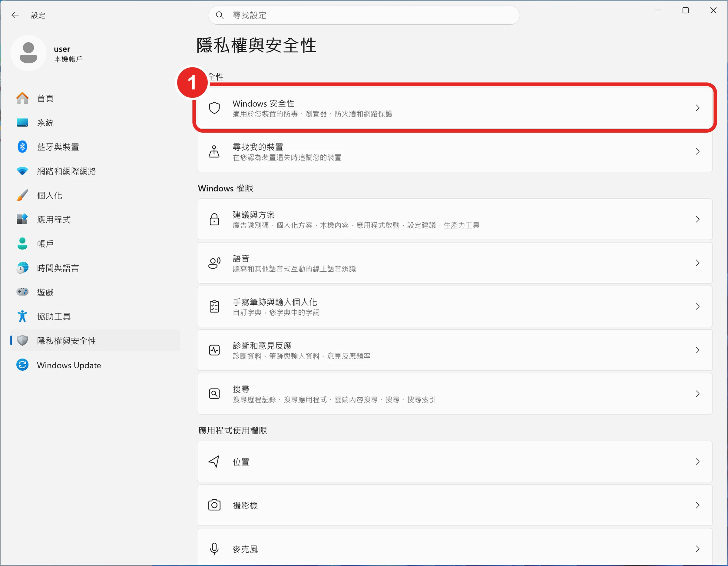Image resolution: width=728 pixels, height=566 pixels.
Task: Select 遊戲 in the sidebar
Action: point(95,292)
